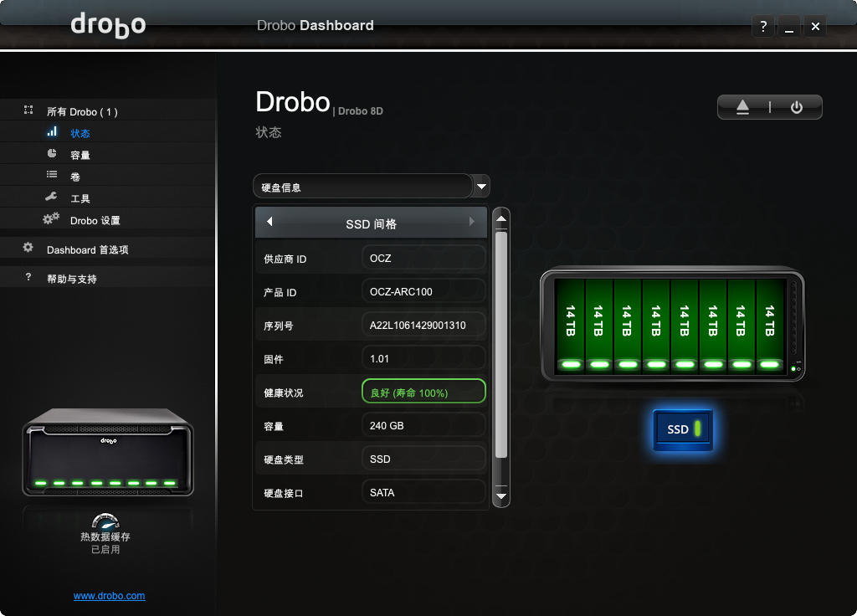Click the disk info scrollbar thumb
The height and width of the screenshot is (616, 857).
click(x=501, y=345)
